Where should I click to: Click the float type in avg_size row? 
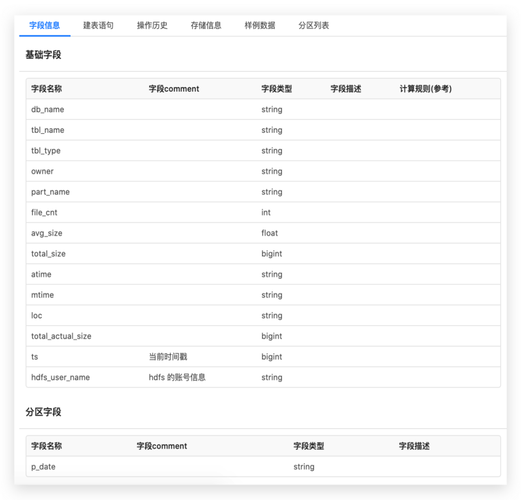point(270,233)
